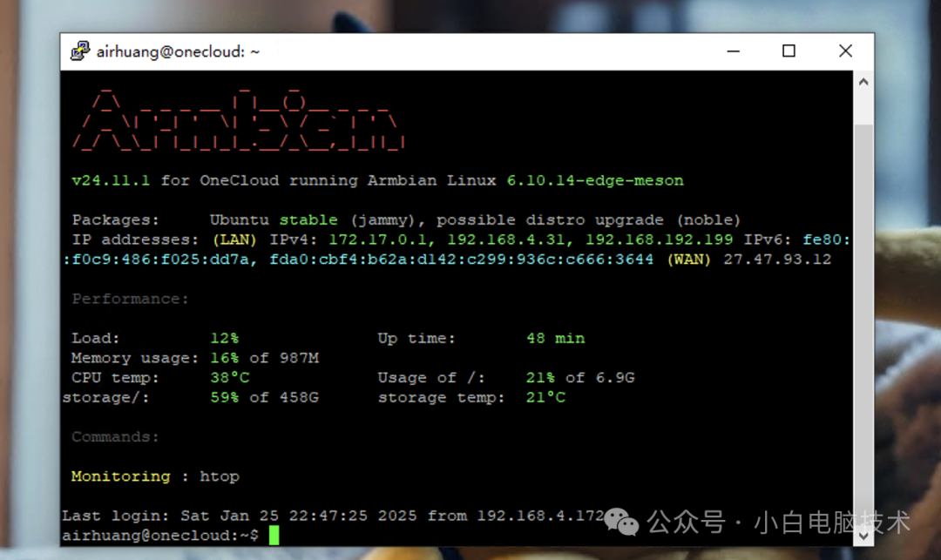Screen dimensions: 941x560
Task: Click the word 'stable' in Packages line
Action: (x=308, y=220)
